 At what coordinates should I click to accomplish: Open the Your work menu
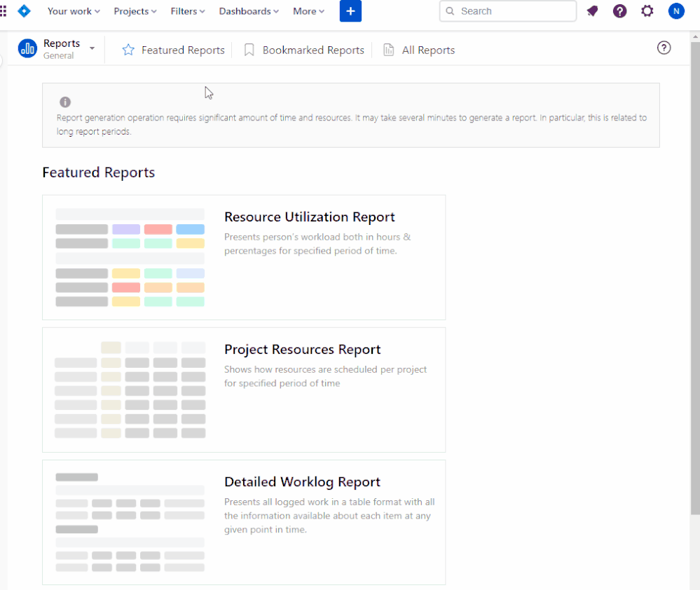coord(73,11)
